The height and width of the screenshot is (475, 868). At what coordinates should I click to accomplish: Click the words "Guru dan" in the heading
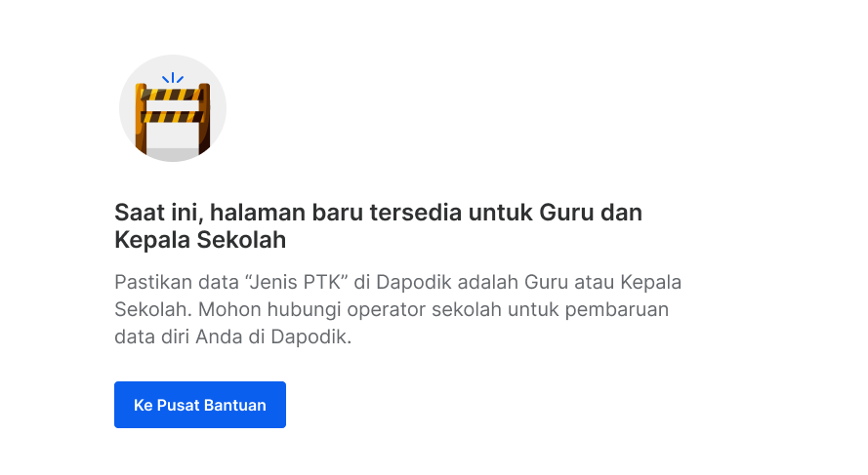point(590,213)
